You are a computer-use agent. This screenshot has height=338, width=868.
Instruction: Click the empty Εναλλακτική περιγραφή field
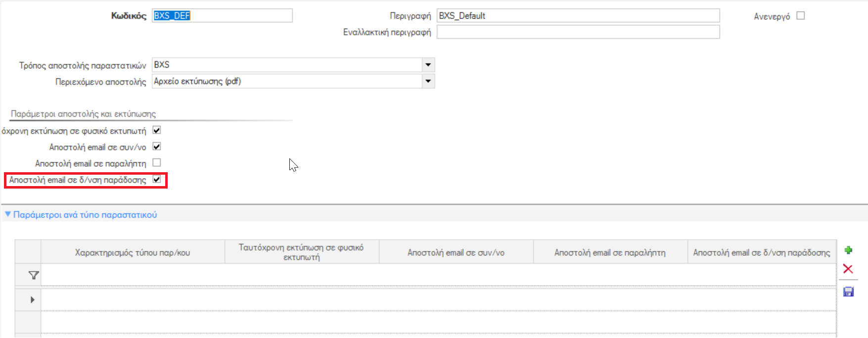[578, 32]
